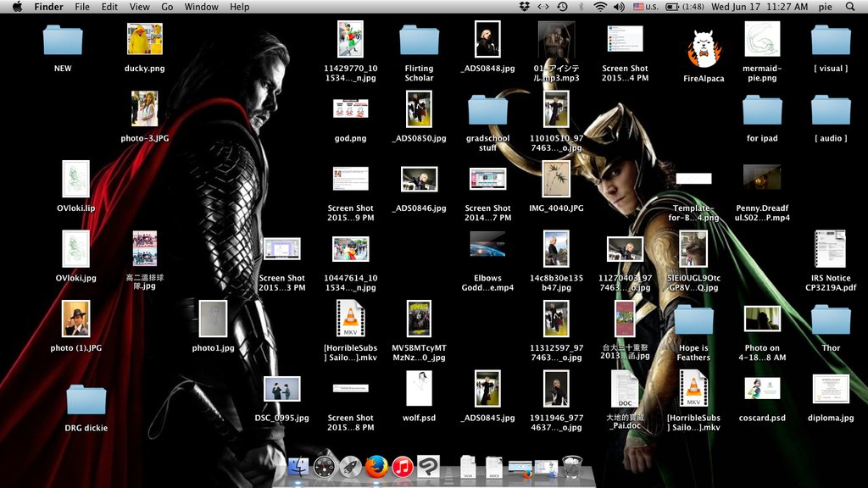Screen dimensions: 868x488
Task: Select the OVloki.lip file
Action: coord(75,186)
